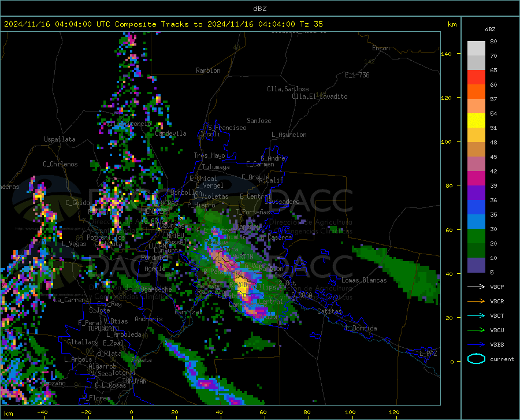Viewport: 520px width, 420px height.
Task: Click the T_Porteñas map label
Action: 252,212
